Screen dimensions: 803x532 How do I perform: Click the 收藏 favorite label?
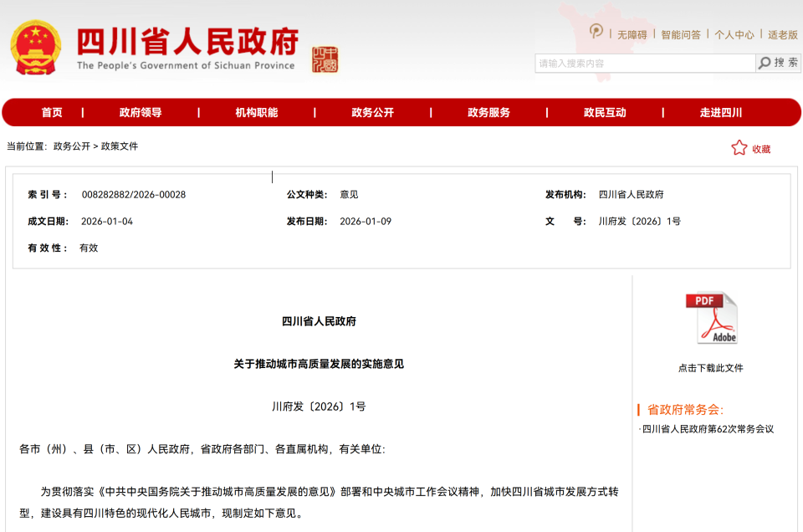(761, 149)
